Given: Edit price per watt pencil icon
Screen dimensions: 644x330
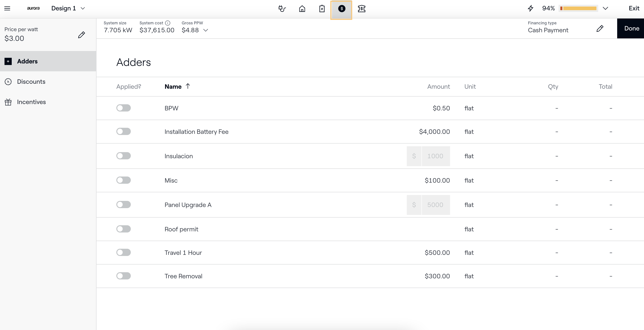Looking at the screenshot, I should (81, 35).
